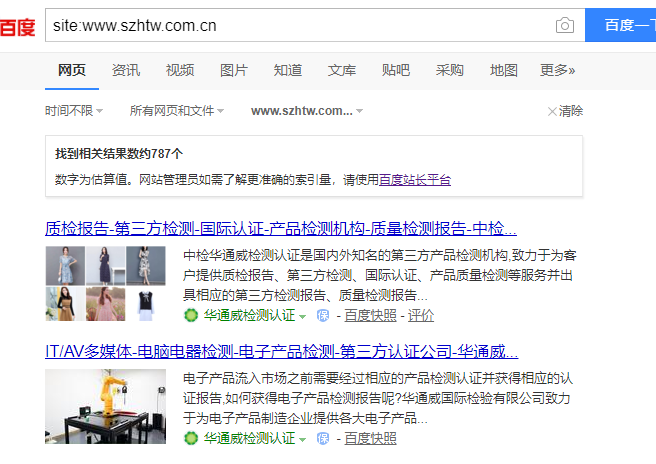The image size is (656, 464).
Task: Open the IT/AV多媒体-电脑电器检测 result title
Action: coord(282,351)
